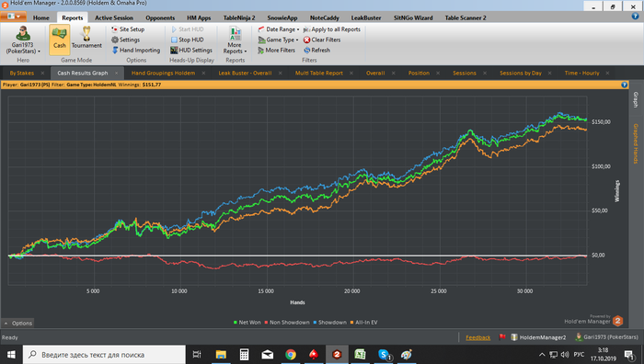Open More Filters
644x364 pixels.
pos(276,50)
